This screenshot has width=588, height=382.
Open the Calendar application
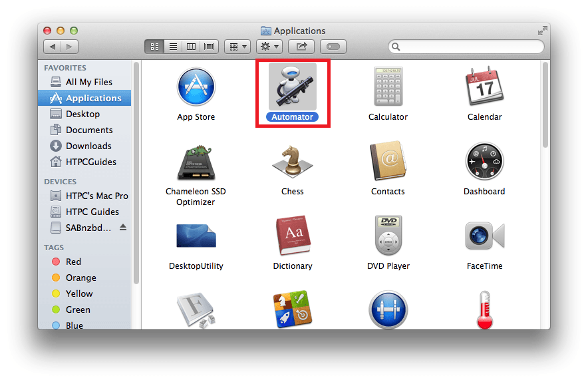pyautogui.click(x=484, y=87)
